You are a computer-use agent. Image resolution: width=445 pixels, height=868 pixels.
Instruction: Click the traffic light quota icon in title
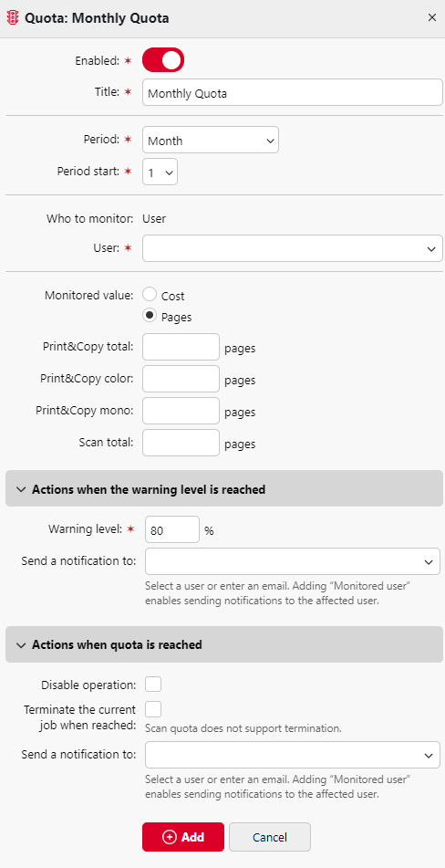(13, 17)
